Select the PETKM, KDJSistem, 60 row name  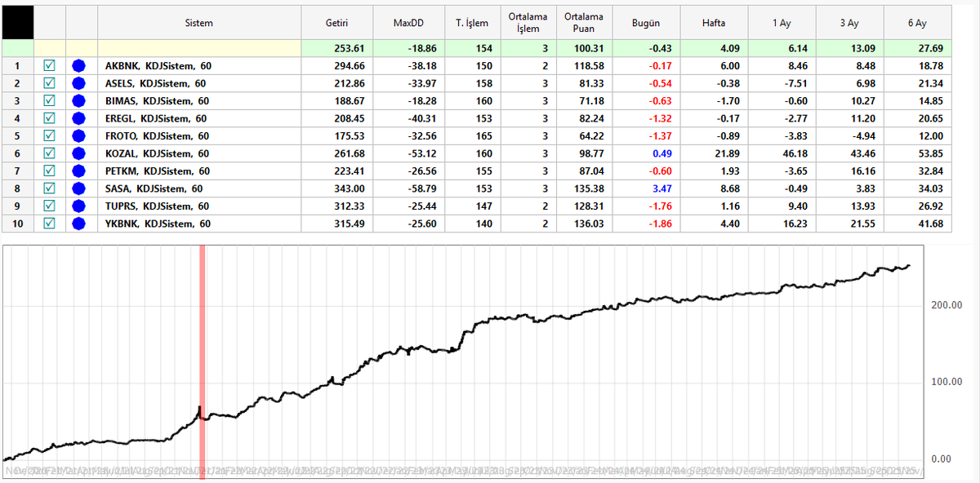tap(158, 171)
